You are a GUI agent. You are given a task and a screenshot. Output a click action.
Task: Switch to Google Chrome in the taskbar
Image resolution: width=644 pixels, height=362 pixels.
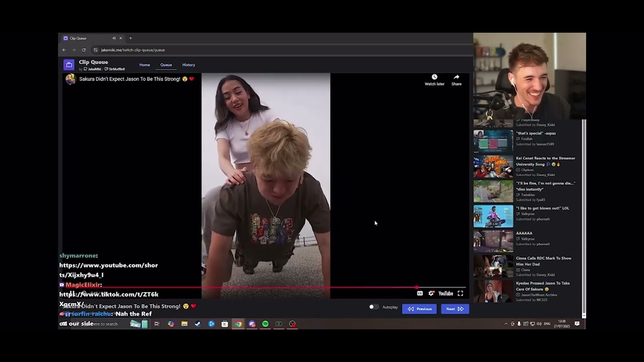click(x=238, y=324)
